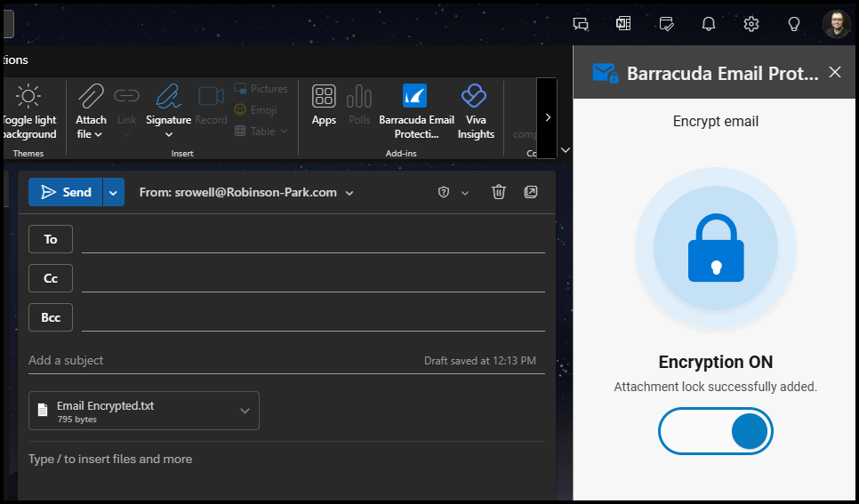Open sensitivity options chevron

tap(465, 193)
